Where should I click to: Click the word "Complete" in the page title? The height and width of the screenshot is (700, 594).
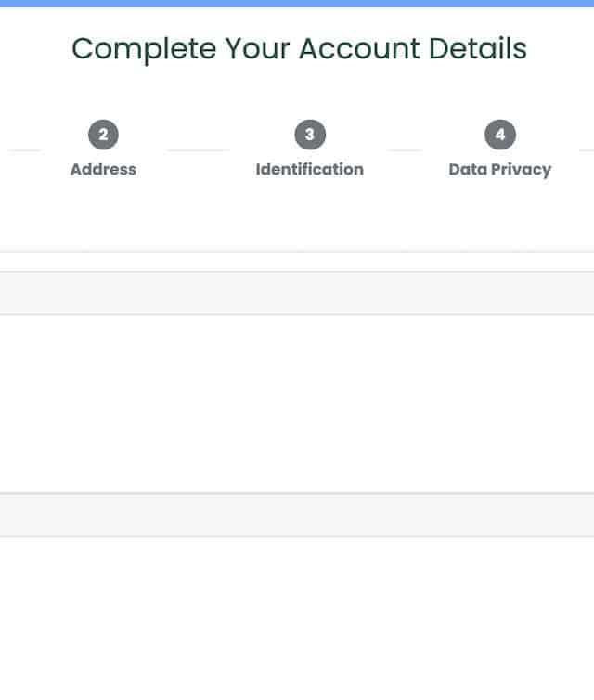tap(144, 48)
